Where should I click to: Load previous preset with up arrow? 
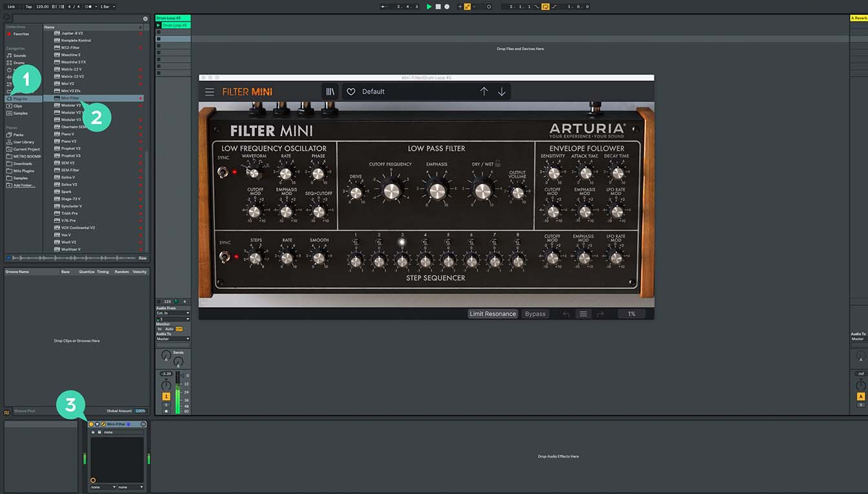[484, 92]
